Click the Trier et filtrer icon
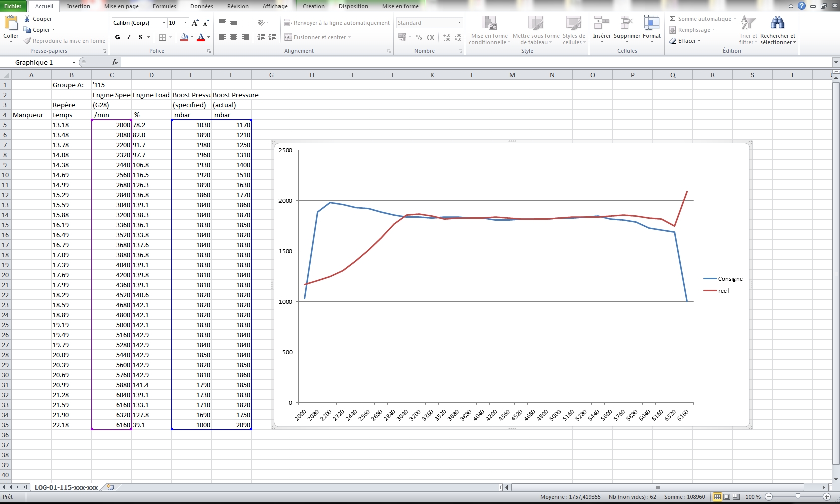Screen dimensions: 840x504 pos(748,23)
